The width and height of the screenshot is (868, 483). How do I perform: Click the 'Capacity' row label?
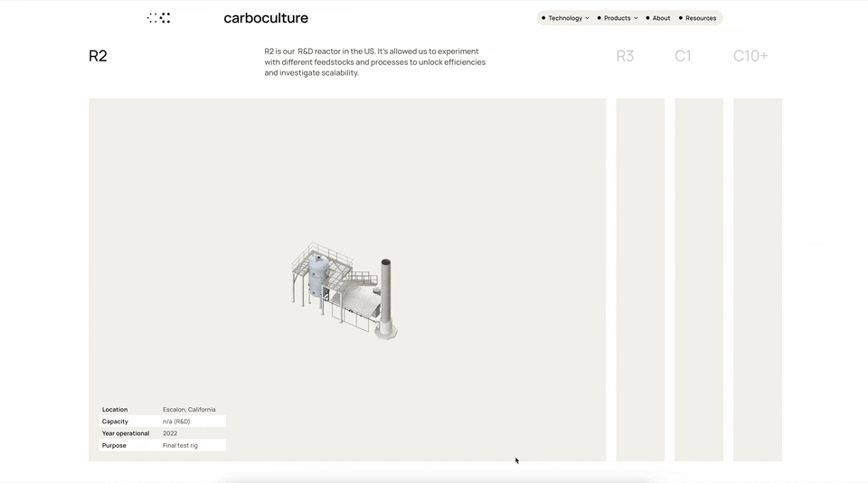[x=115, y=421]
